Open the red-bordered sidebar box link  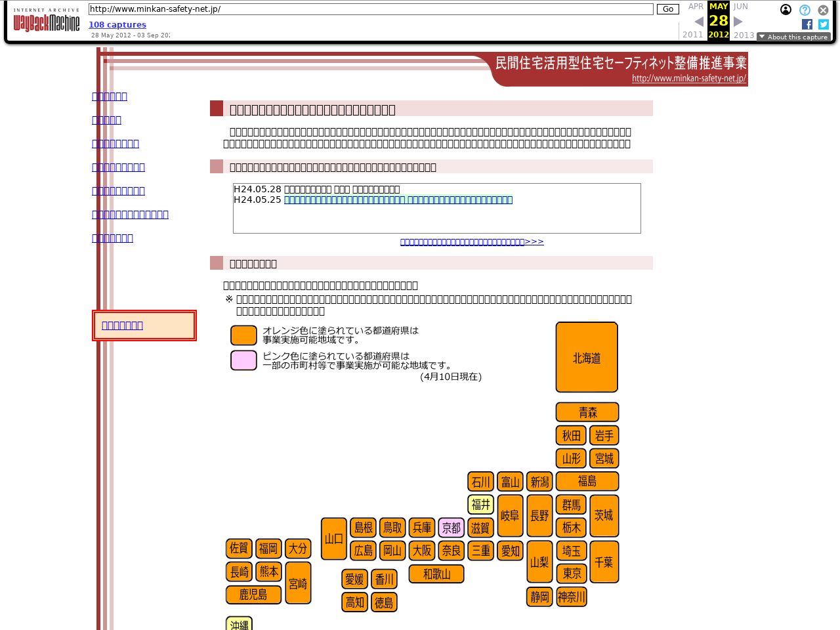coord(122,325)
